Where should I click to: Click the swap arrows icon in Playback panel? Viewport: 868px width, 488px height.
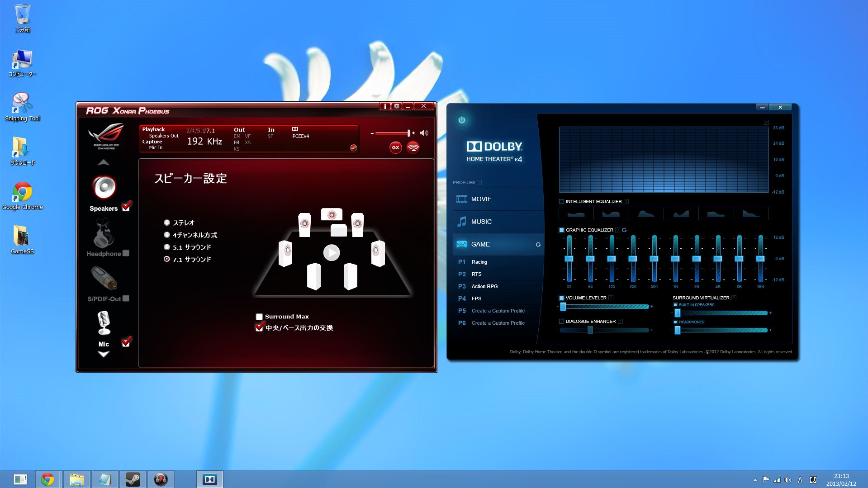(x=353, y=147)
